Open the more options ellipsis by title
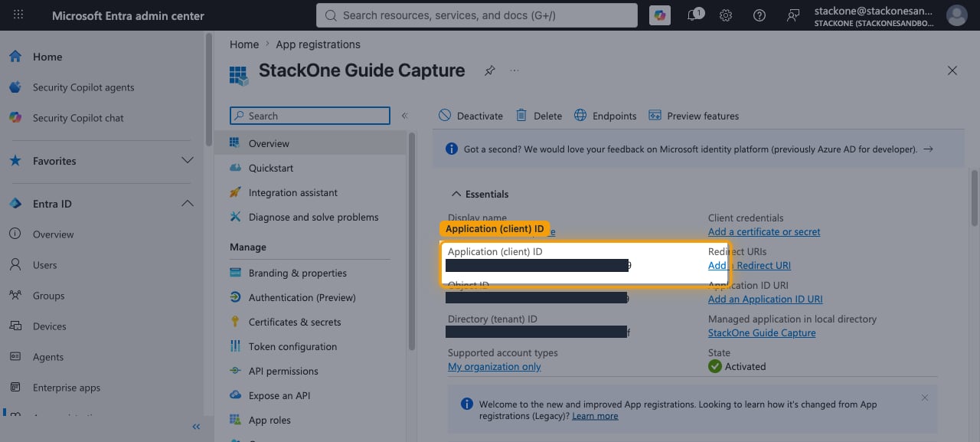This screenshot has width=980, height=442. (x=514, y=70)
